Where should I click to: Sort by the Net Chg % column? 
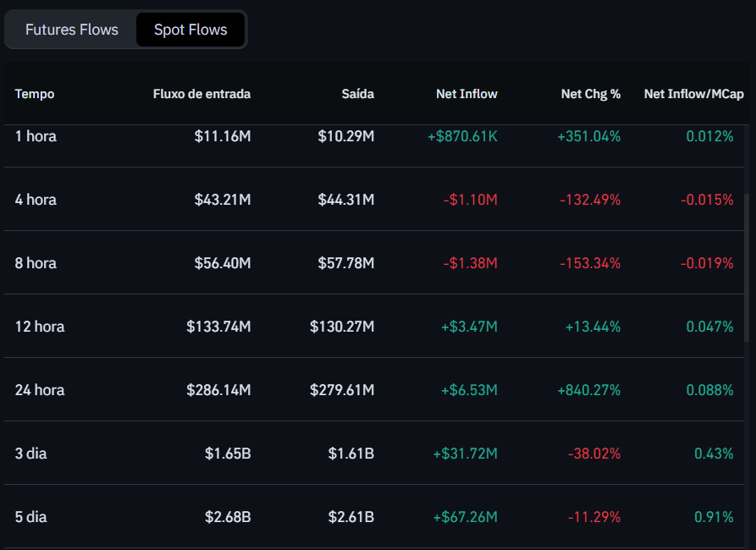590,94
